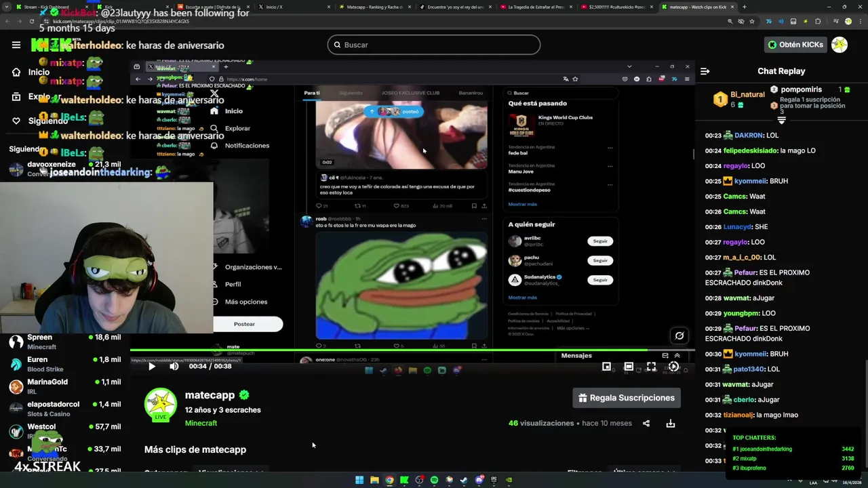Toggle theater mode in clip player
The height and width of the screenshot is (488, 868).
(629, 367)
